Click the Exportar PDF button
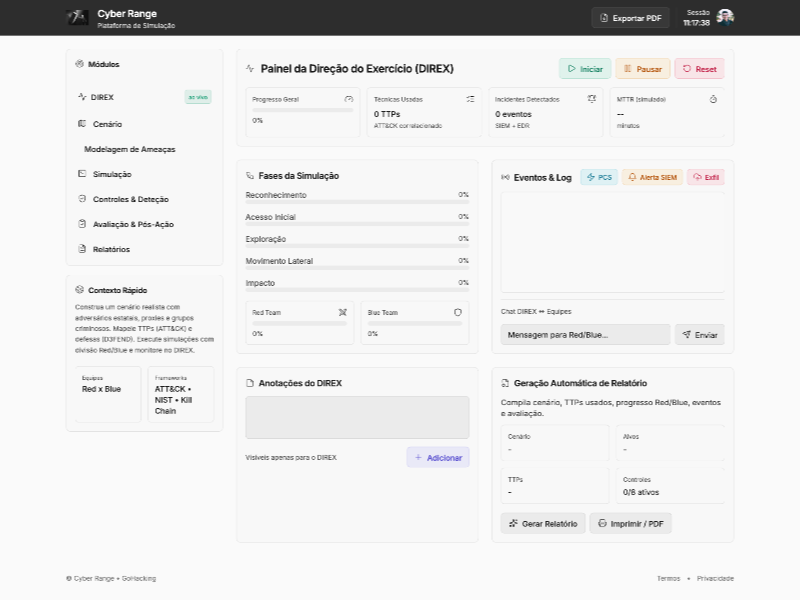The height and width of the screenshot is (600, 800). 630,18
